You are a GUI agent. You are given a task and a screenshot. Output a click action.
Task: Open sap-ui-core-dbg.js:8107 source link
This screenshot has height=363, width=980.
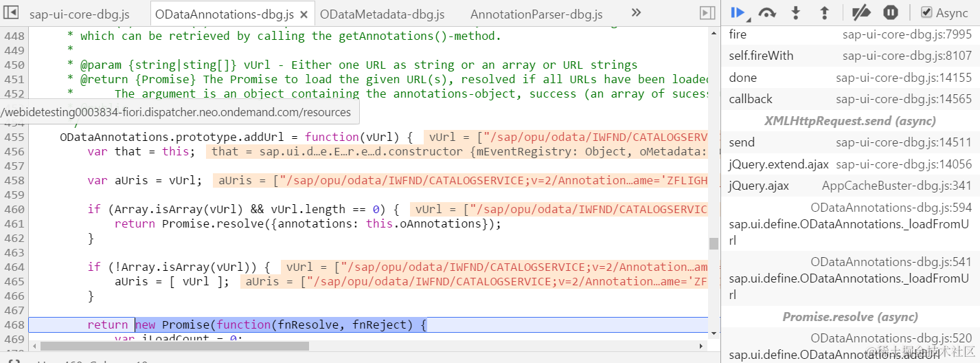[x=907, y=56]
